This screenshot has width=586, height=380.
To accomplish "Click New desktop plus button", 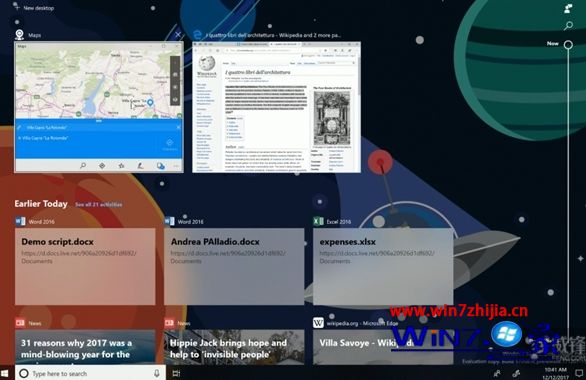I will click(16, 7).
